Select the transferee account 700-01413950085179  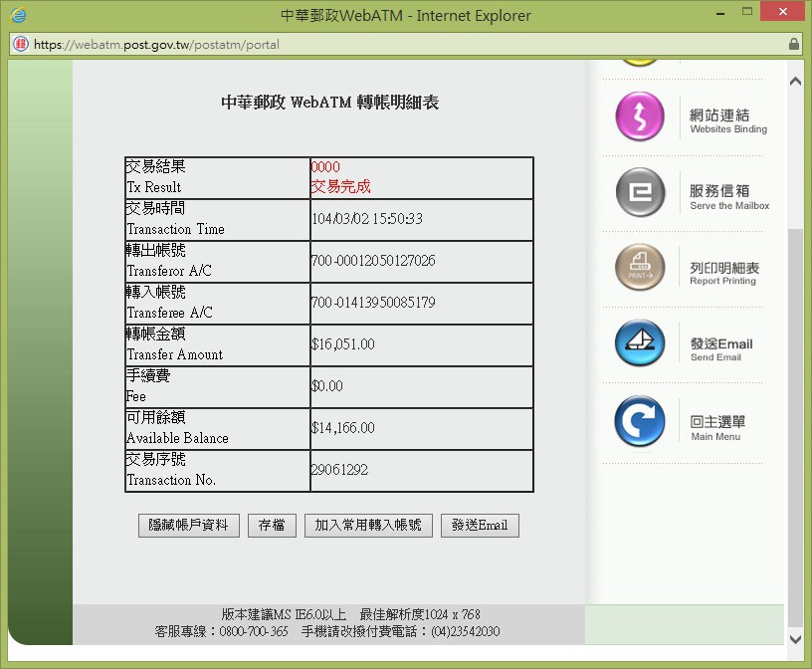[x=373, y=303]
